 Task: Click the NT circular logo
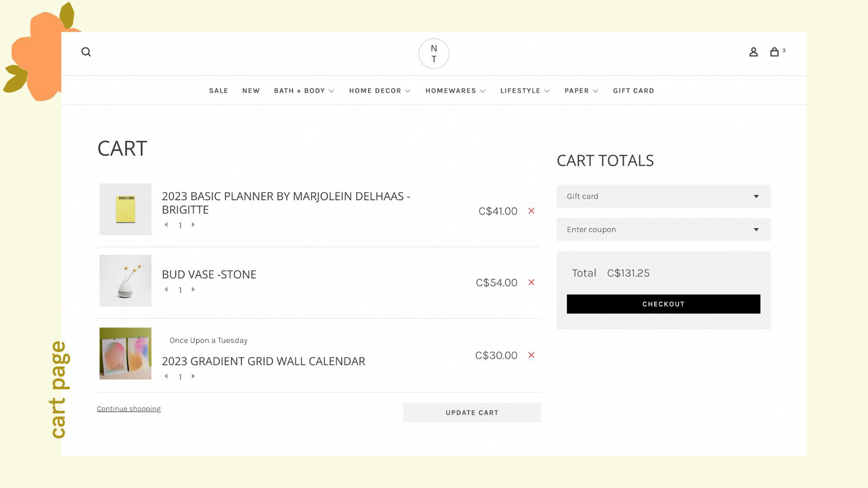(x=434, y=54)
